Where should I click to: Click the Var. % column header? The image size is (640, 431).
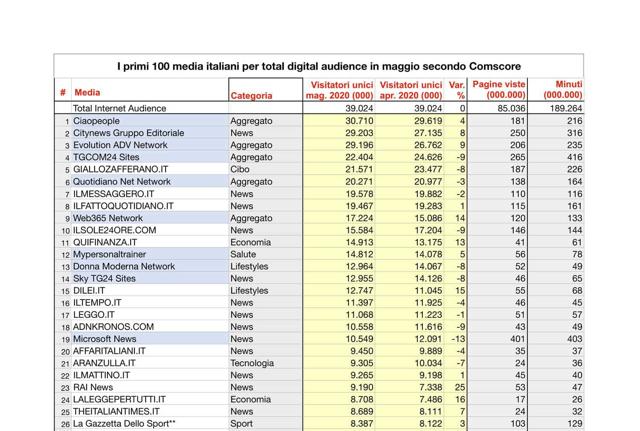pyautogui.click(x=457, y=90)
